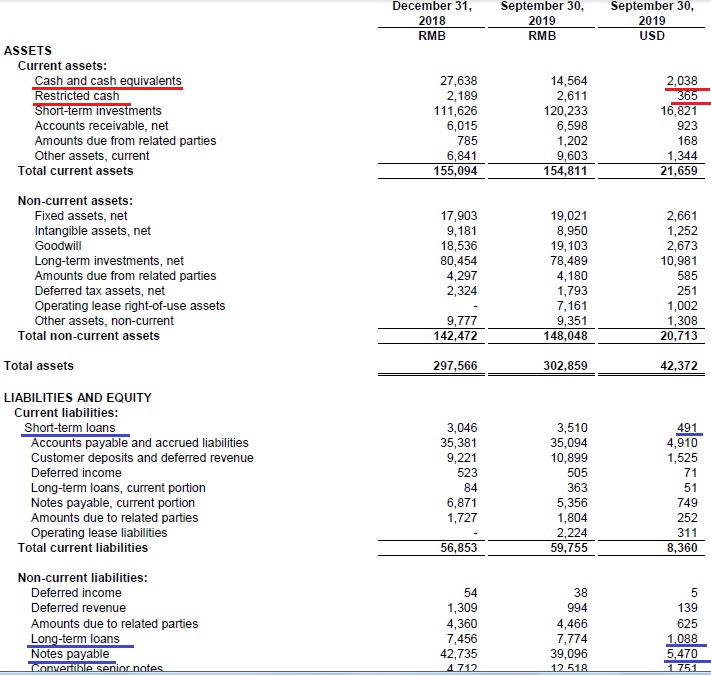
Task: Click the 1,088 USD long-term loans value
Action: 682,638
